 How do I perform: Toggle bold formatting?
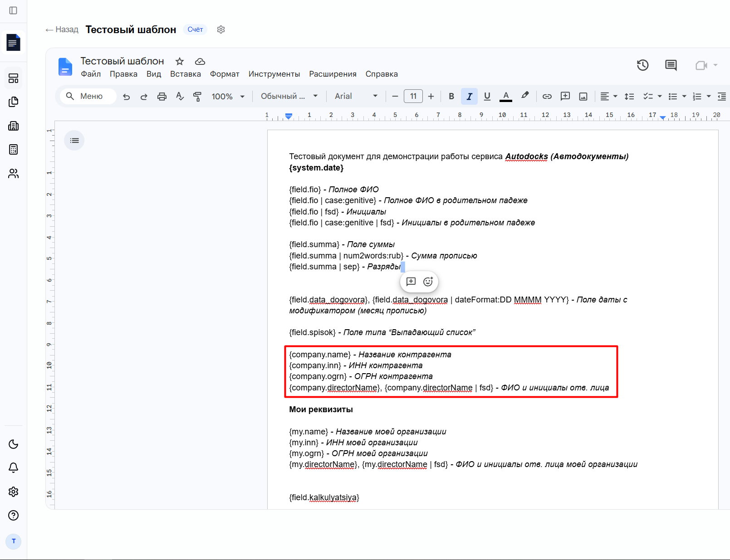click(x=451, y=96)
